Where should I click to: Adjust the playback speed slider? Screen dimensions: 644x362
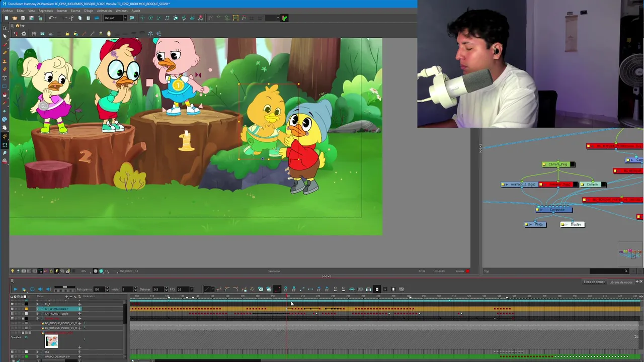pos(65,287)
